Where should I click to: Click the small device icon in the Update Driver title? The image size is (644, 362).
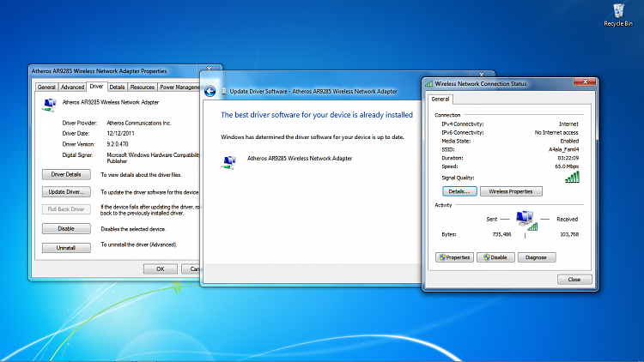(x=224, y=91)
